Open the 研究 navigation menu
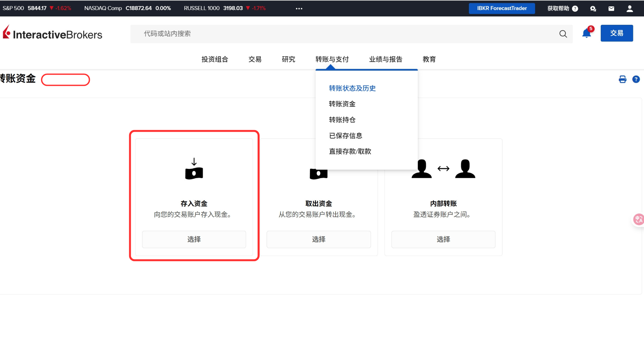This screenshot has height=362, width=644. 288,59
